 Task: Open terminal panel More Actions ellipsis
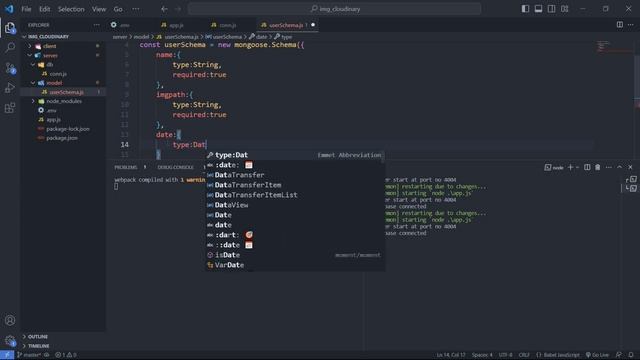[x=609, y=167]
